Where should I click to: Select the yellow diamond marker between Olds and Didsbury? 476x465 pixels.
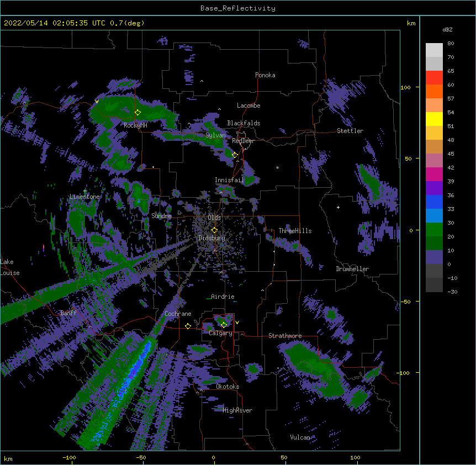coord(214,230)
